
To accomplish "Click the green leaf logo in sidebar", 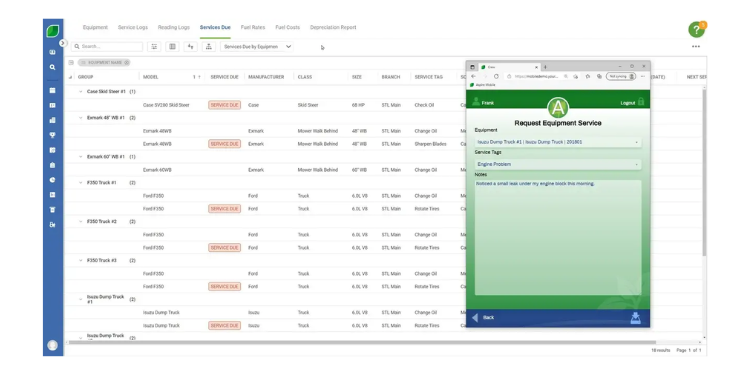I will point(53,32).
